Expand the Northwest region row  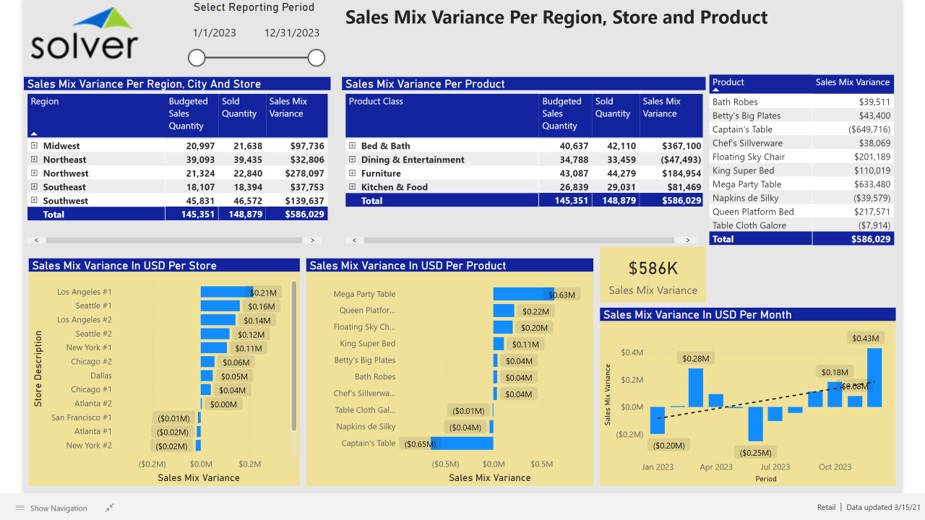coord(34,173)
